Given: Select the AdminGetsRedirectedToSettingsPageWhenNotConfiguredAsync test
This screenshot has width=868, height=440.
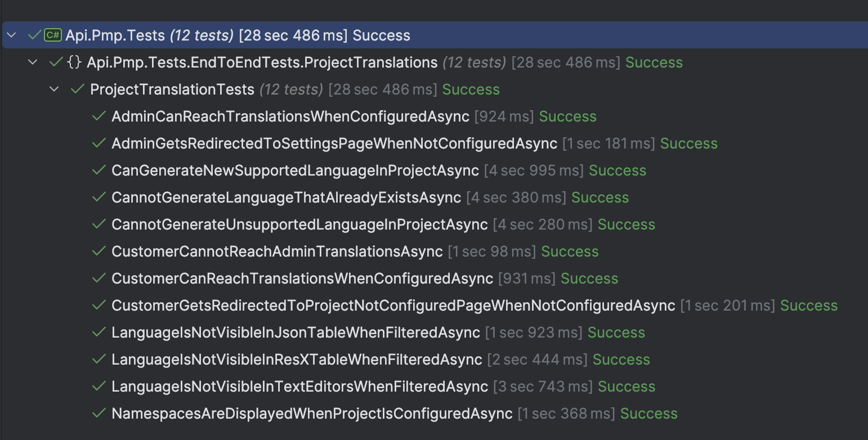Looking at the screenshot, I should [334, 143].
